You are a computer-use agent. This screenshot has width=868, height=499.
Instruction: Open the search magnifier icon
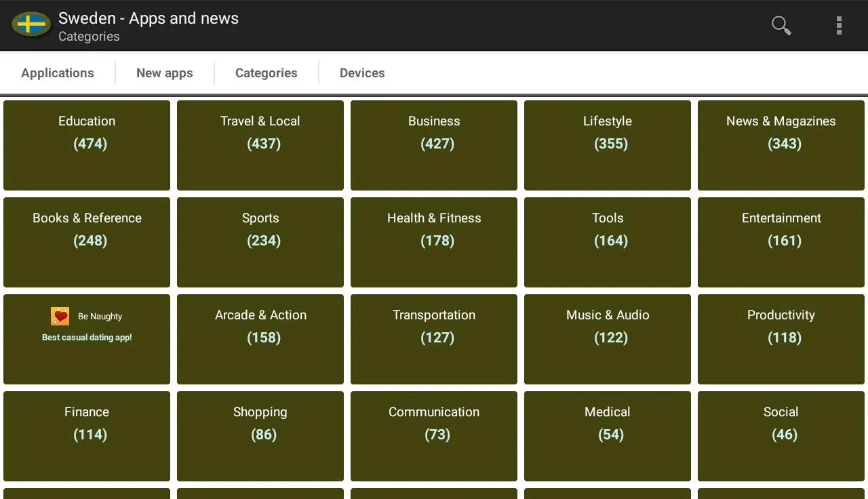click(x=781, y=26)
